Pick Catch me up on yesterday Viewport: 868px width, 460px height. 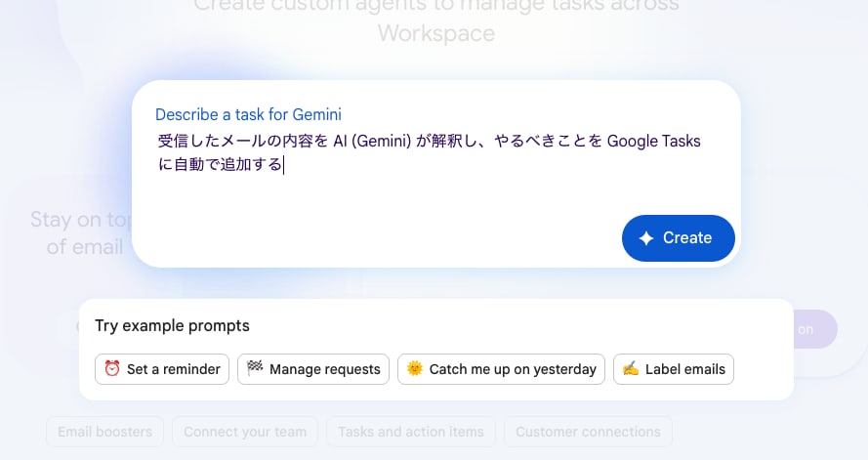coord(501,369)
